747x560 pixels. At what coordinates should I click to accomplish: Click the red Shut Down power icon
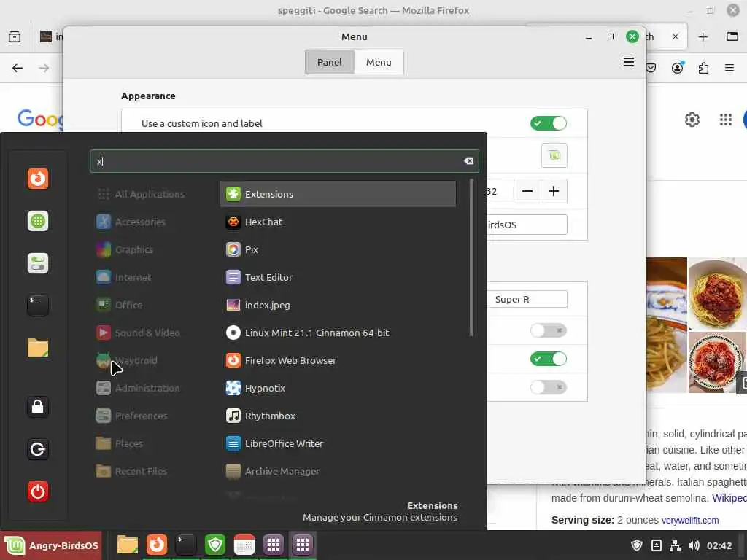[x=38, y=491]
